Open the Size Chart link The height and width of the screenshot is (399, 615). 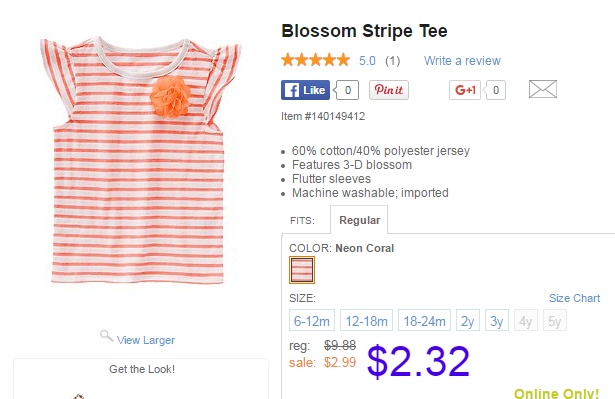[x=574, y=298]
